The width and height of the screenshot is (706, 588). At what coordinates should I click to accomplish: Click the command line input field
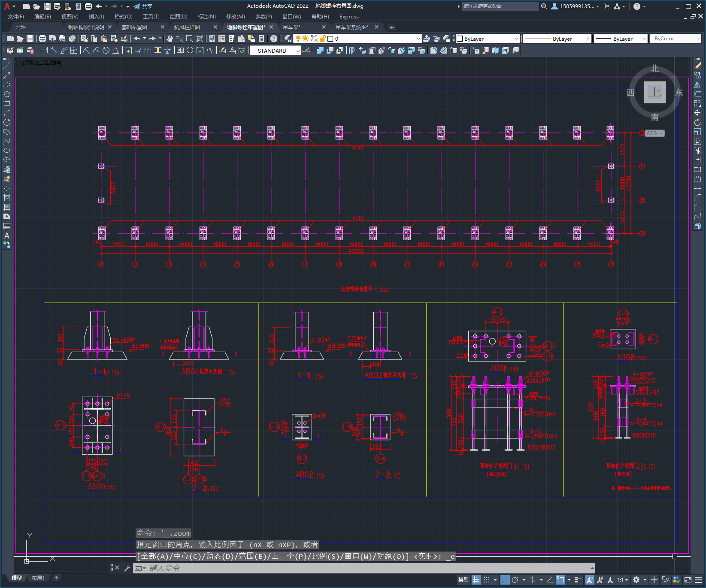(369, 568)
